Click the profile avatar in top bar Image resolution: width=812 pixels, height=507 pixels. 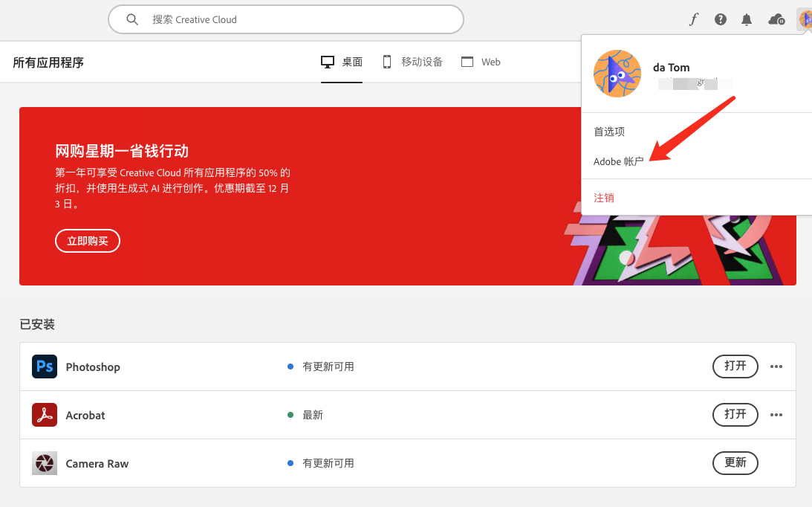[805, 19]
